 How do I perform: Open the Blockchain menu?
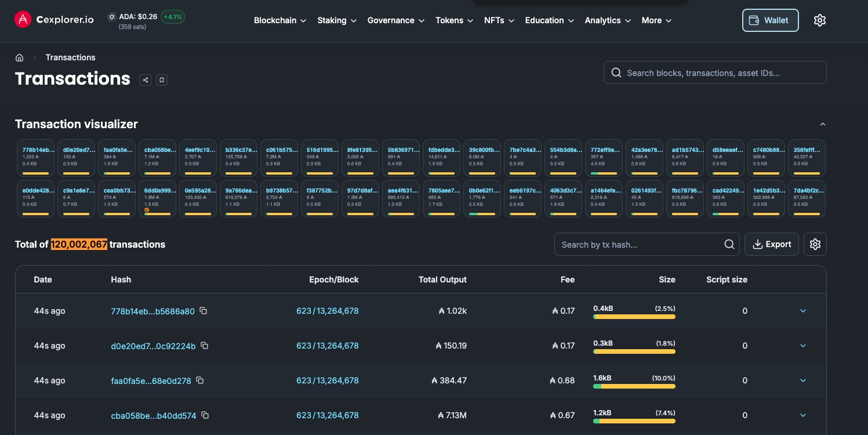click(279, 20)
